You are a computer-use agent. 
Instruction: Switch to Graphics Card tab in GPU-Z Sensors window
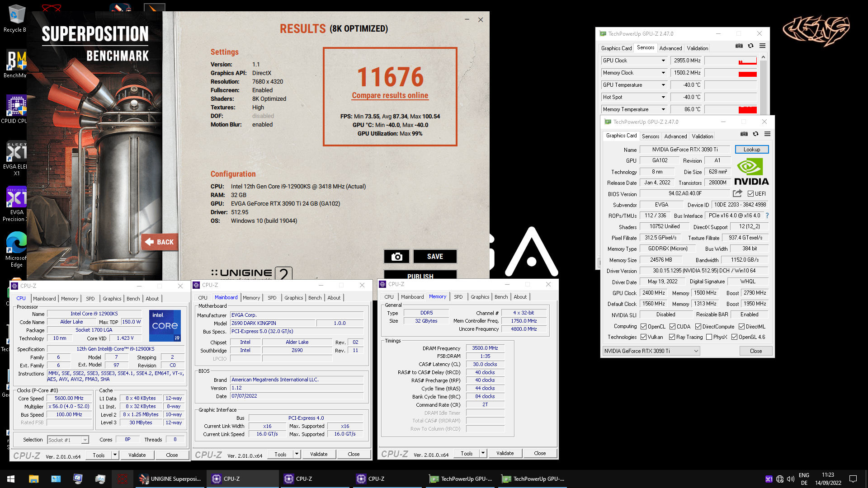tap(616, 48)
